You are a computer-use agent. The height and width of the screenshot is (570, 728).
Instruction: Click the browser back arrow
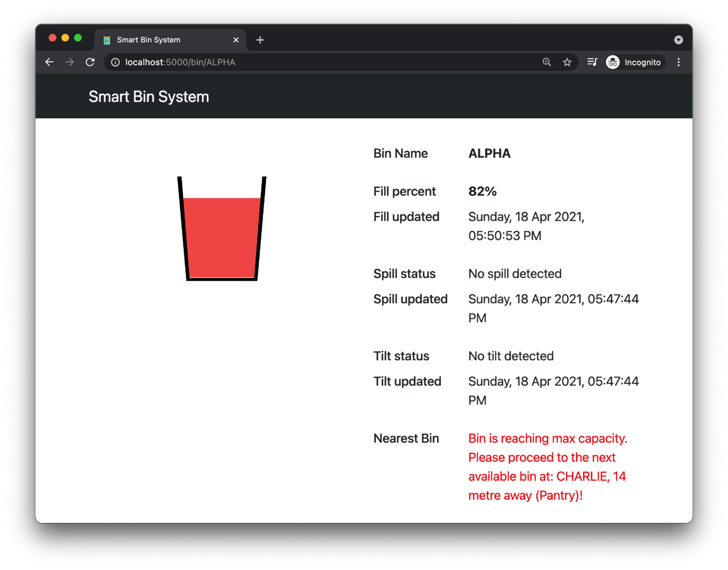pos(50,62)
